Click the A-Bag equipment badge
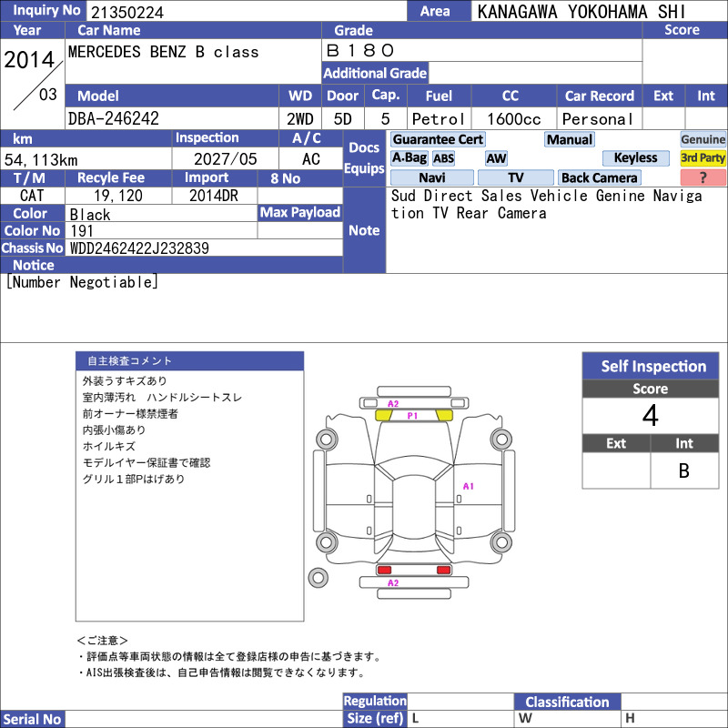The width and height of the screenshot is (728, 728). (409, 157)
